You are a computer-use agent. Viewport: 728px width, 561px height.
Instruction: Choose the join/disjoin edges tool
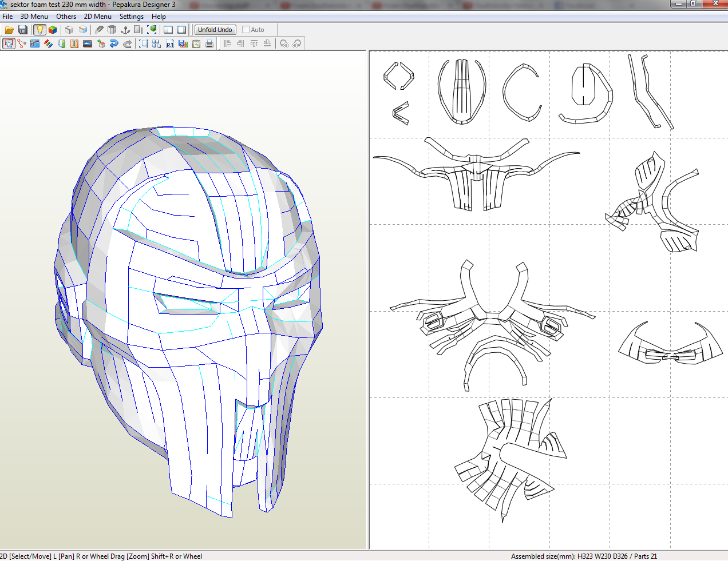click(x=22, y=43)
